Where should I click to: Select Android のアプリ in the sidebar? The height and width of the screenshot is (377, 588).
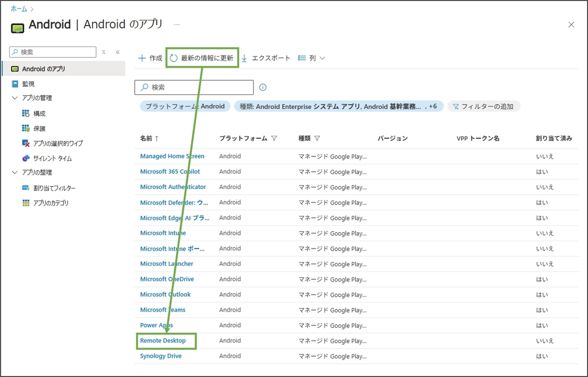(64, 69)
